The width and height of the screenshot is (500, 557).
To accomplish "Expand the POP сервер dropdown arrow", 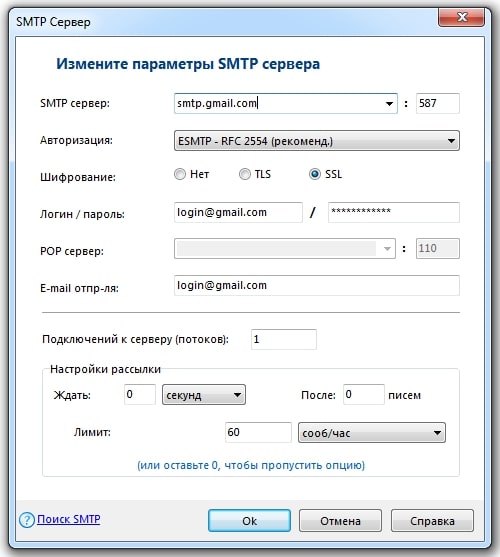I will [387, 248].
